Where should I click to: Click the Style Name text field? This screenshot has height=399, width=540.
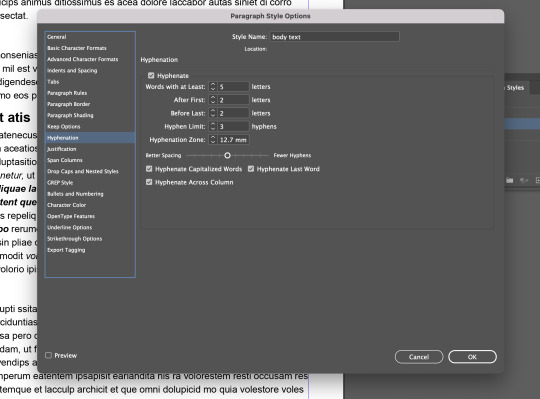click(x=334, y=37)
